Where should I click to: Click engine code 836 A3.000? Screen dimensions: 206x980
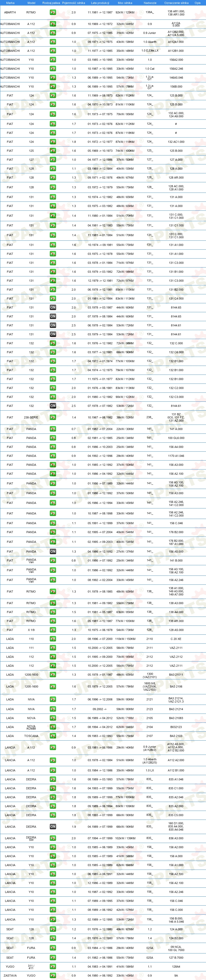[x=176, y=838]
